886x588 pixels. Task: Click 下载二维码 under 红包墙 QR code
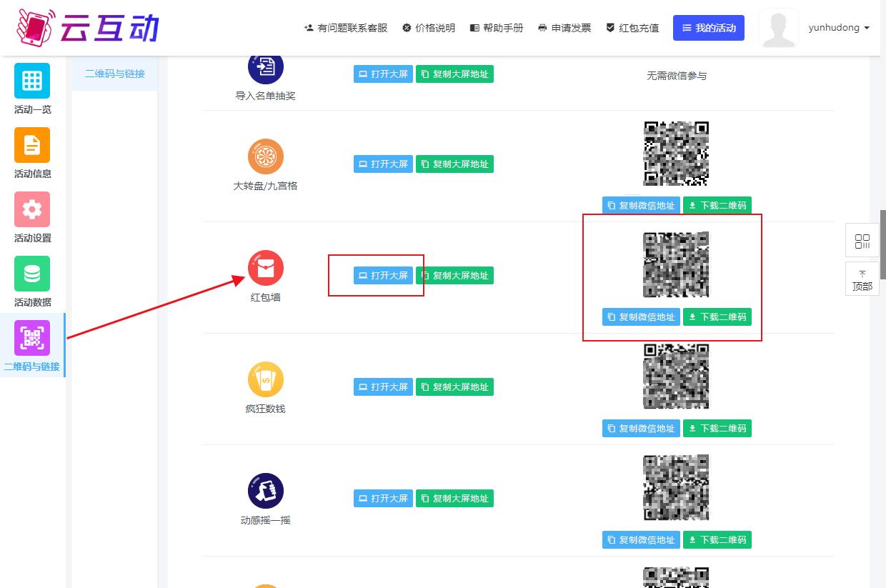click(717, 317)
